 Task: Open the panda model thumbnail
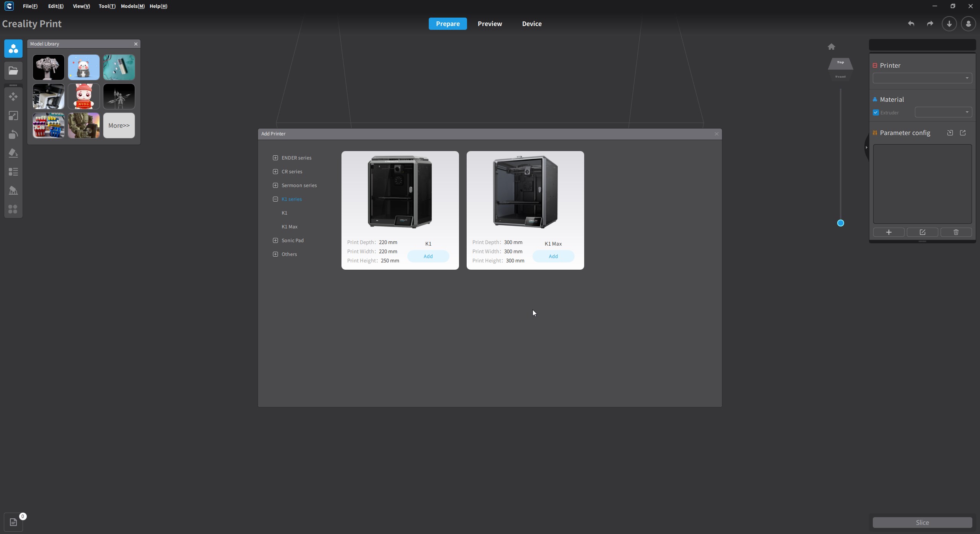click(84, 67)
